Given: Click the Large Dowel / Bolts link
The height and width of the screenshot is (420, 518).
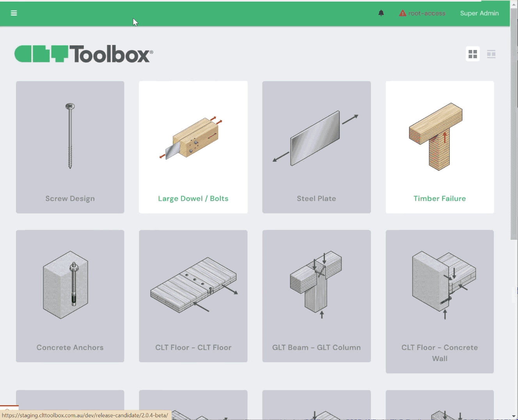Looking at the screenshot, I should [x=193, y=199].
